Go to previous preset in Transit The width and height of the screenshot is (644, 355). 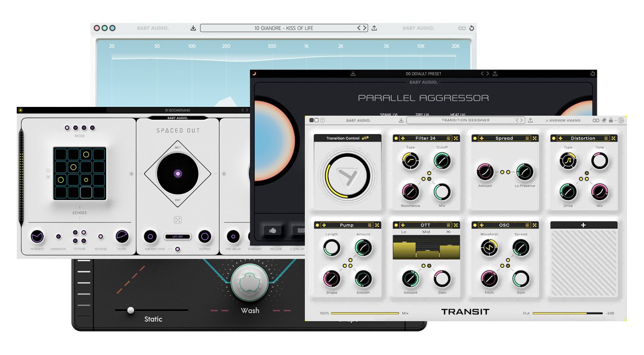pos(517,120)
